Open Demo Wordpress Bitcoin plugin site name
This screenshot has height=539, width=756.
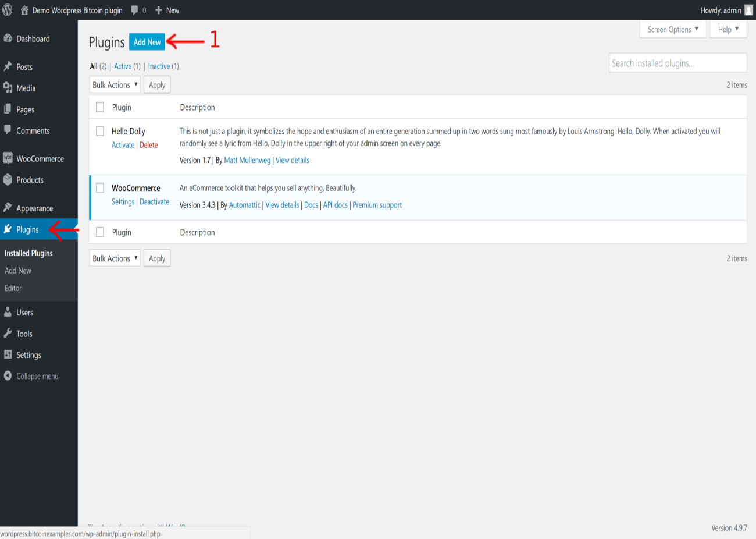(77, 10)
